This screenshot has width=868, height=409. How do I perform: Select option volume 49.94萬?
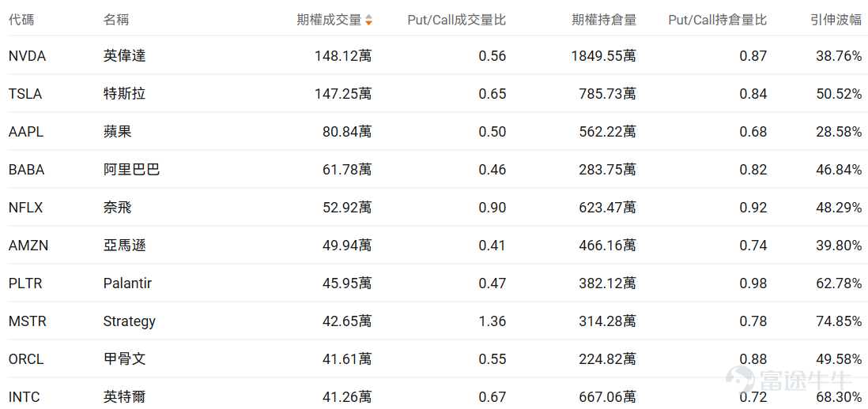point(347,246)
